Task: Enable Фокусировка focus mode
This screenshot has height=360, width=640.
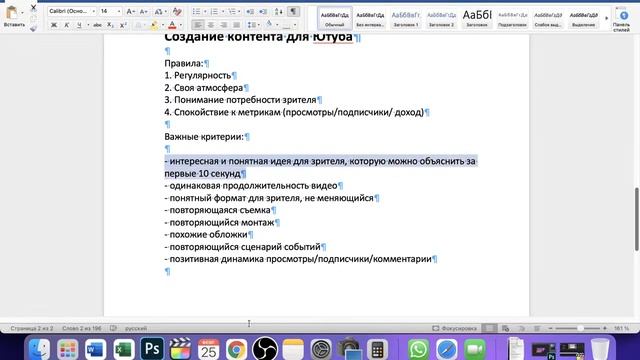Action: click(x=454, y=328)
